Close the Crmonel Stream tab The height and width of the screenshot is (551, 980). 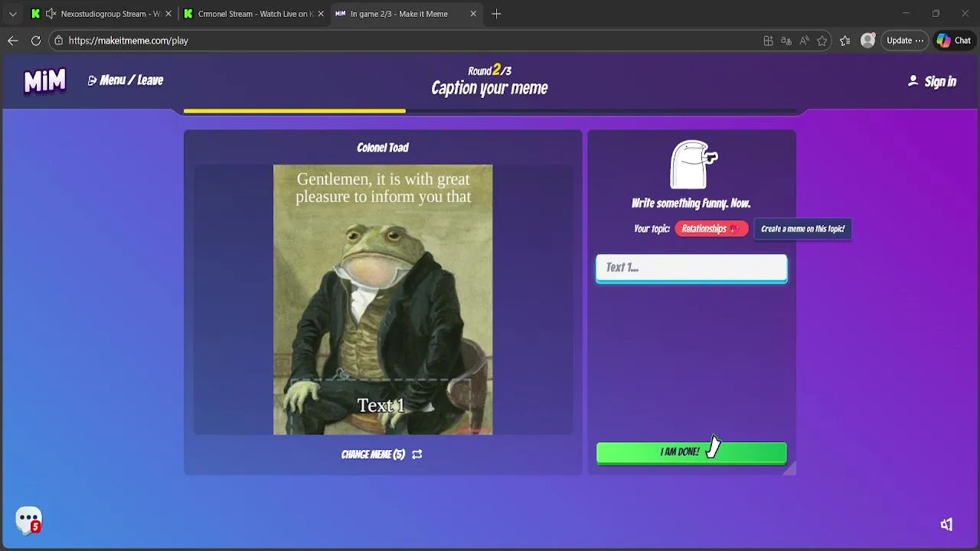click(x=321, y=14)
